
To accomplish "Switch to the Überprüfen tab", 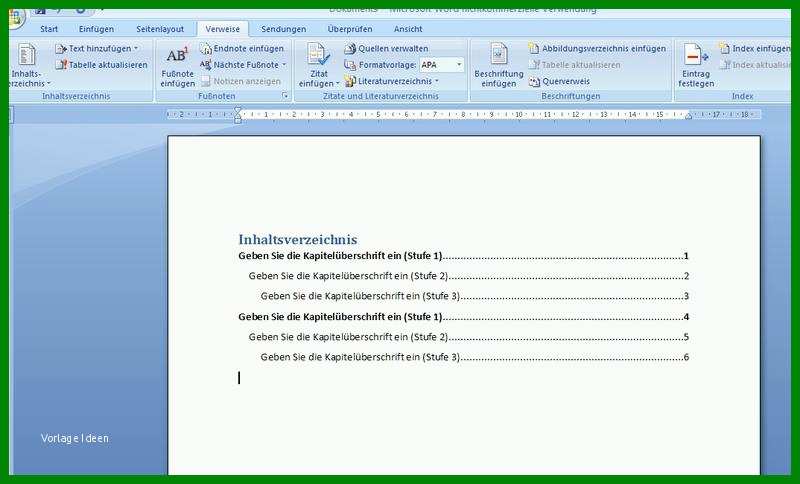I will (349, 29).
